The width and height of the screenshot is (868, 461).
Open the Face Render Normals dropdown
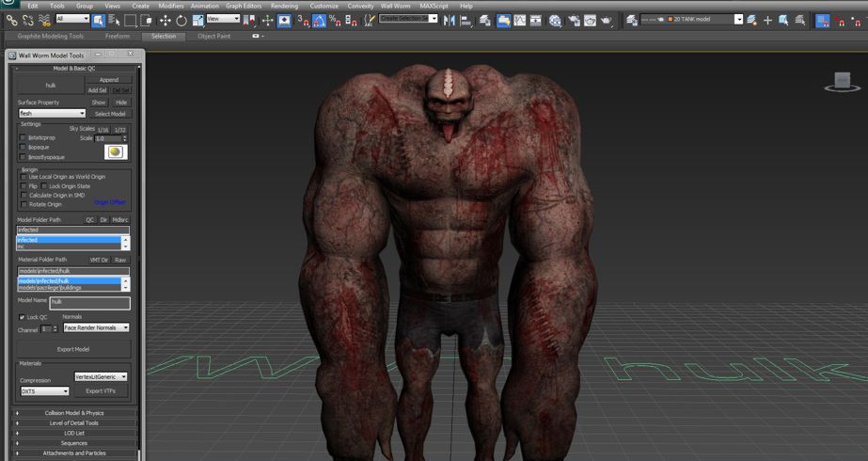click(96, 327)
